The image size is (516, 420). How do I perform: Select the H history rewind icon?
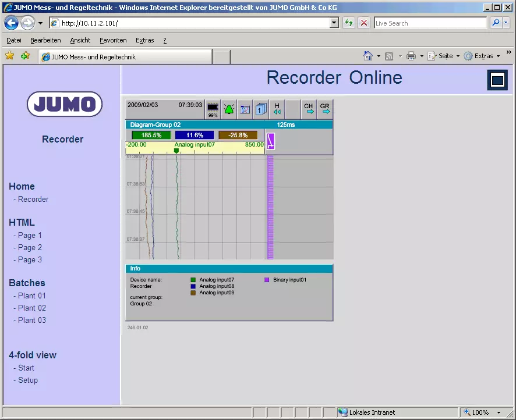coord(277,109)
